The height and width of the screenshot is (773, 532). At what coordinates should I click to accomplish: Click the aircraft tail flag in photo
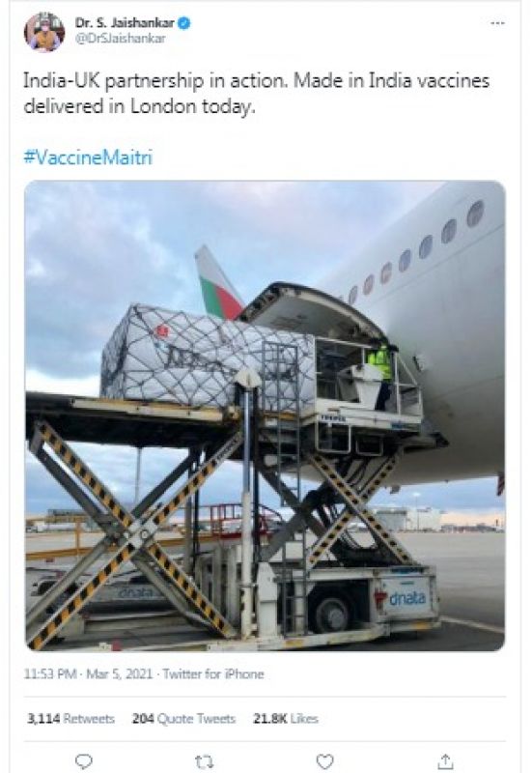218,282
